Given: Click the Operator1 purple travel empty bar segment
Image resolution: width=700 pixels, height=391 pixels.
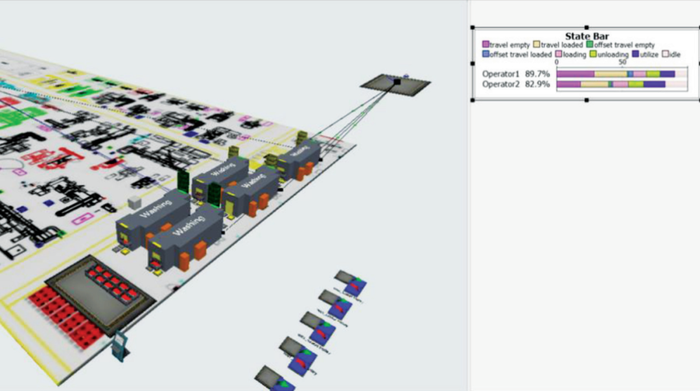Looking at the screenshot, I should pyautogui.click(x=575, y=74).
